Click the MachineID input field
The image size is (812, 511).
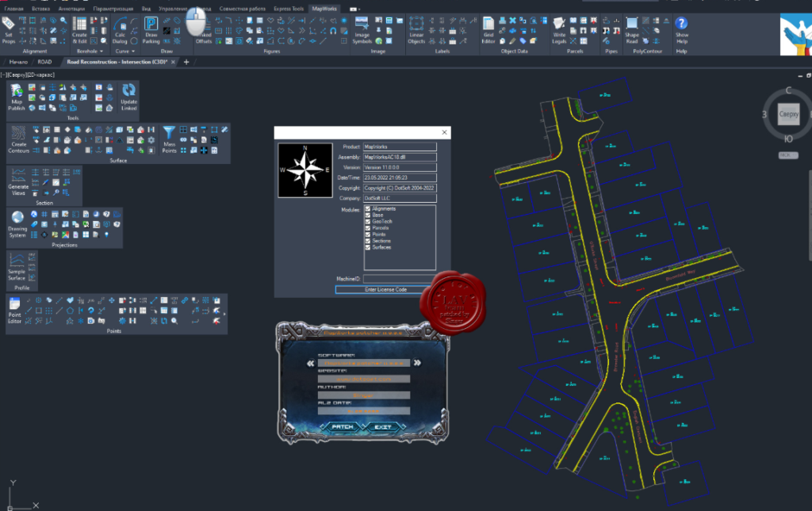click(400, 279)
